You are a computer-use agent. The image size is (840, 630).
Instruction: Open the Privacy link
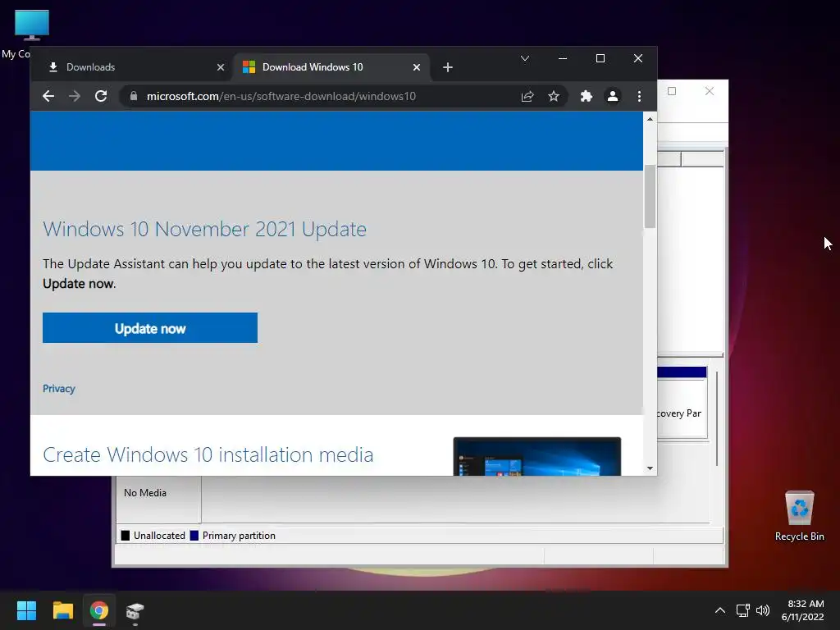[x=59, y=388]
